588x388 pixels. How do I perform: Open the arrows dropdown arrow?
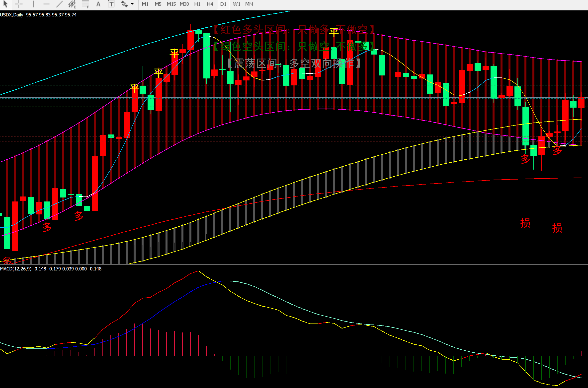(132, 4)
